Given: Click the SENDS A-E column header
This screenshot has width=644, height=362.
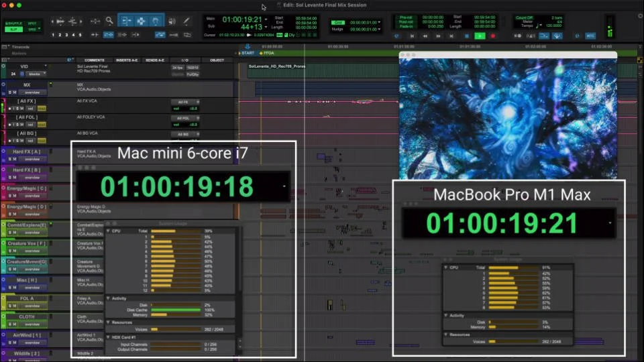Looking at the screenshot, I should coord(155,60).
